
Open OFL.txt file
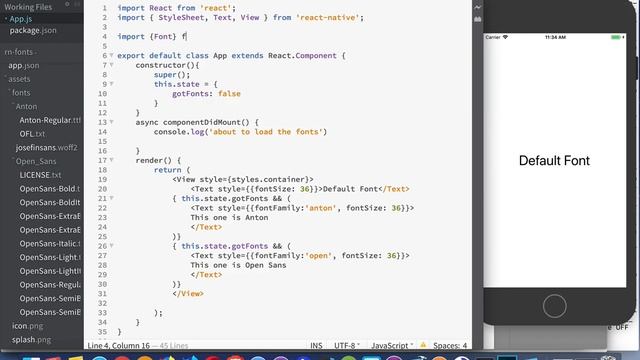tap(32, 133)
